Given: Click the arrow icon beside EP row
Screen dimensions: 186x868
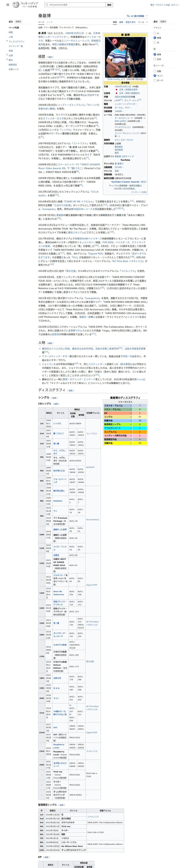Looking at the screenshot, I should (x=131, y=413).
